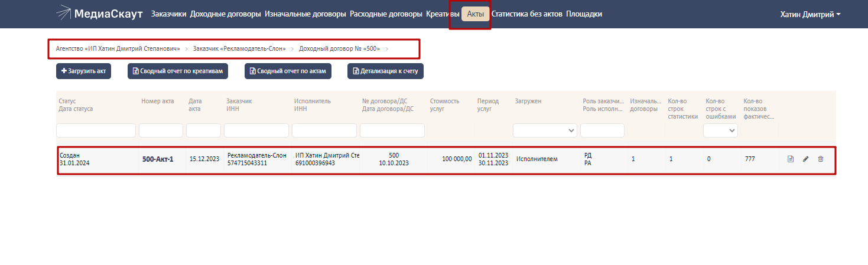868x265 pixels.
Task: Download Сводный отчет по креативам
Action: pos(177,71)
